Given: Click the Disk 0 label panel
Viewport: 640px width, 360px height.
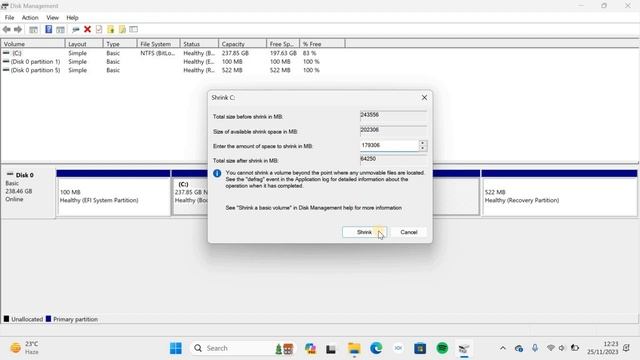Looking at the screenshot, I should pos(28,192).
